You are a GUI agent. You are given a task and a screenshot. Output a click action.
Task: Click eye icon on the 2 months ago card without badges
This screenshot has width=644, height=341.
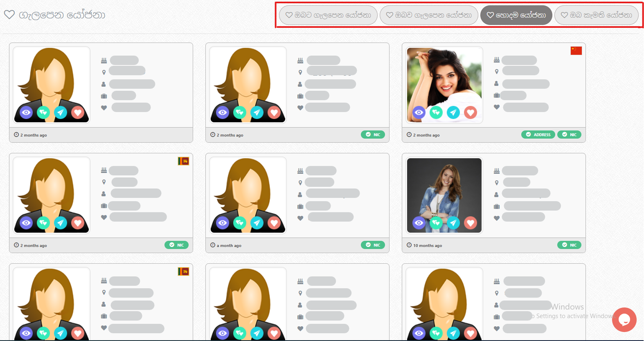click(x=26, y=112)
